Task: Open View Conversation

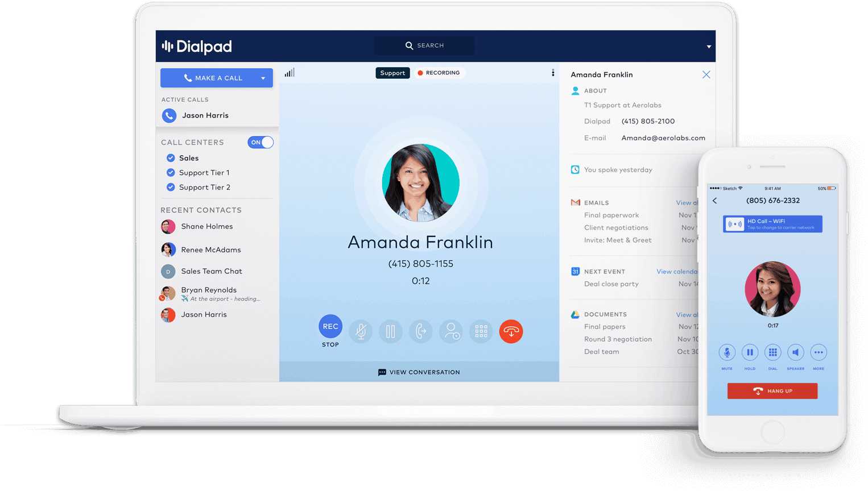Action: pyautogui.click(x=419, y=372)
